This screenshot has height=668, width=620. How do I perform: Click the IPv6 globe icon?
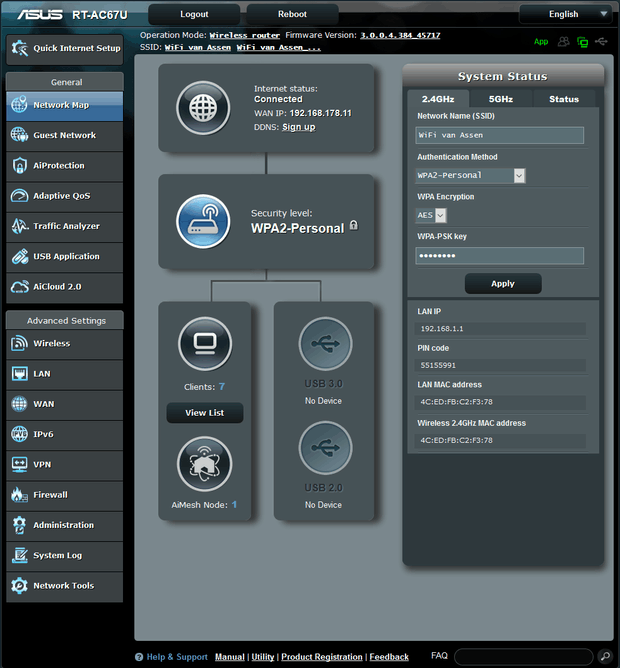[19, 434]
